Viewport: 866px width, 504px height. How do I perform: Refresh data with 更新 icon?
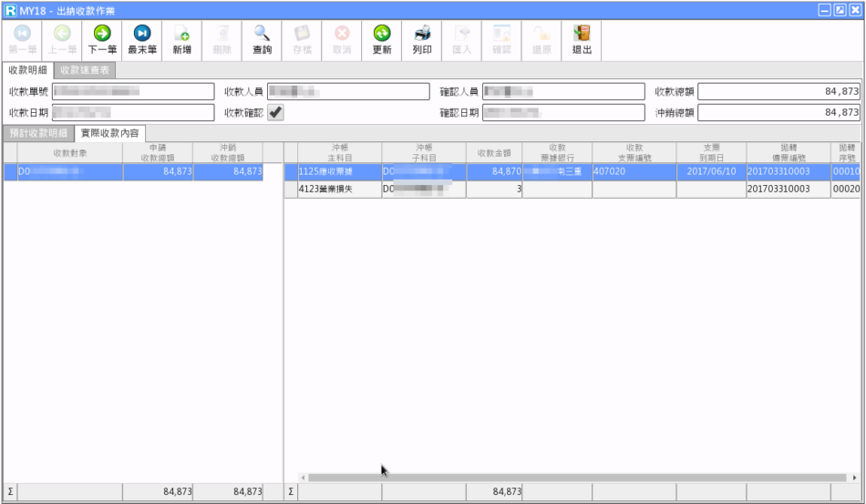point(382,40)
